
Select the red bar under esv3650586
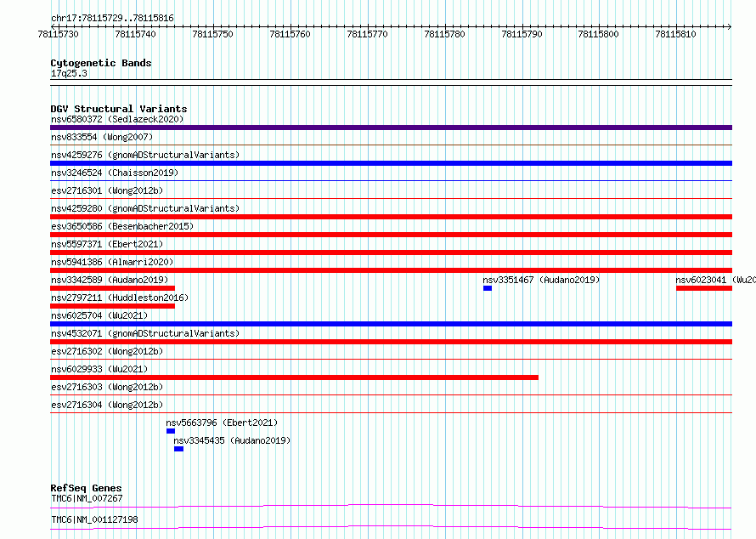coord(391,235)
